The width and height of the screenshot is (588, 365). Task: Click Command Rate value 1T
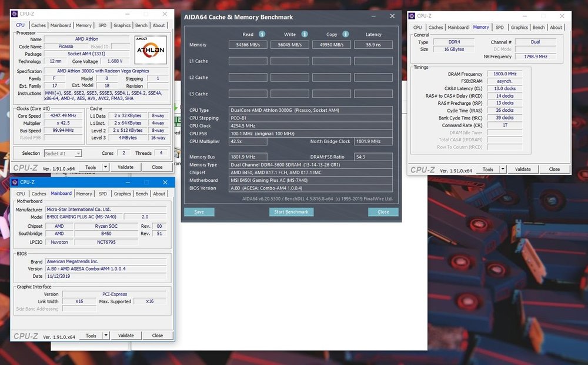tap(505, 125)
